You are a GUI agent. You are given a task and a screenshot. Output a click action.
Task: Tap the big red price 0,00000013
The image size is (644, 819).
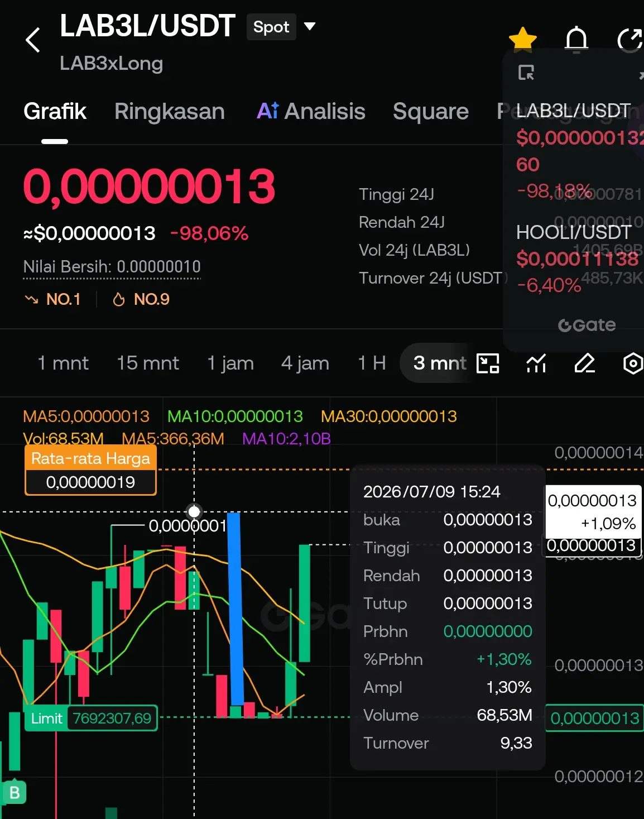click(x=149, y=186)
